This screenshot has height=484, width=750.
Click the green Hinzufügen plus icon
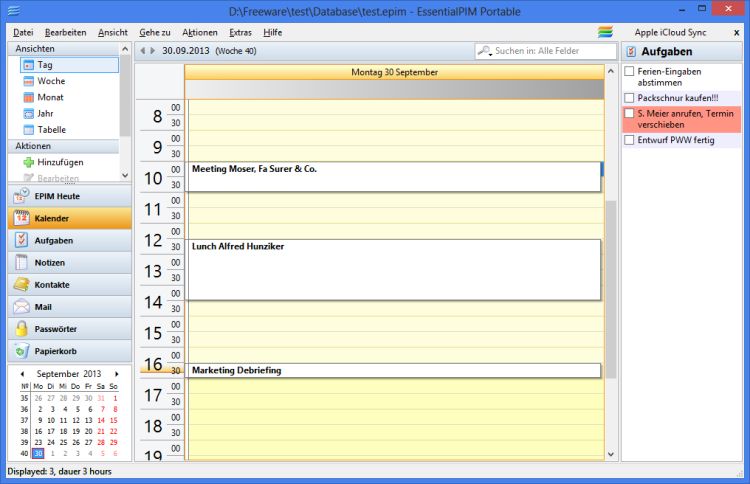pos(29,162)
